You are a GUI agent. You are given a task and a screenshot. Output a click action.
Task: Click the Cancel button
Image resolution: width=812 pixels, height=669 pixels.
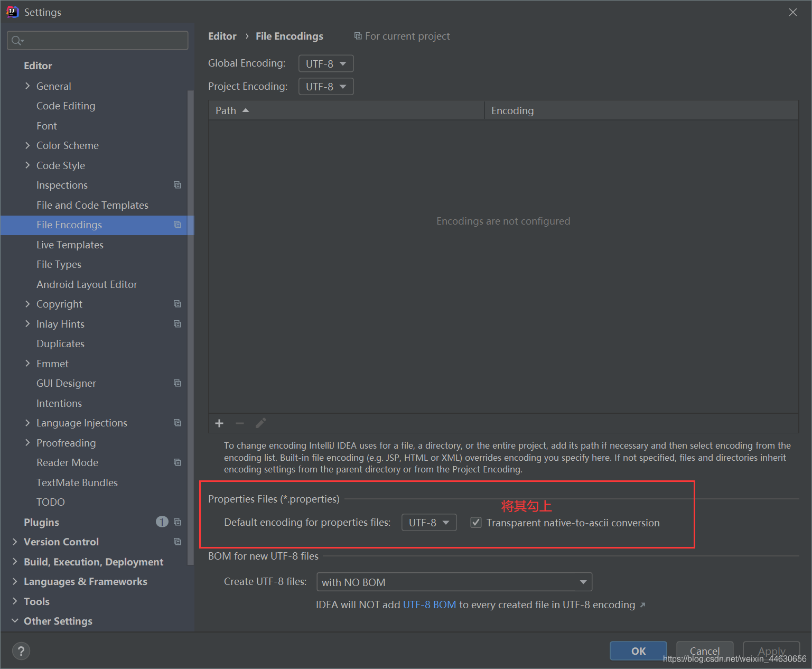click(705, 651)
